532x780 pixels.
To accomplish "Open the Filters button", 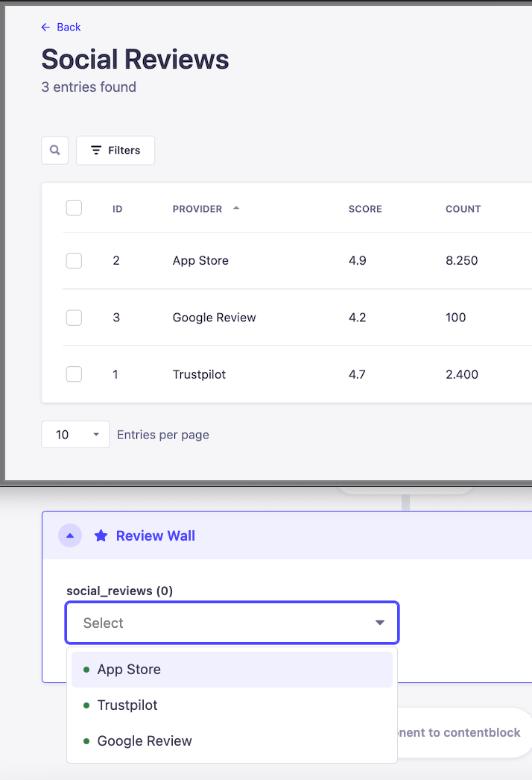I will pyautogui.click(x=115, y=150).
